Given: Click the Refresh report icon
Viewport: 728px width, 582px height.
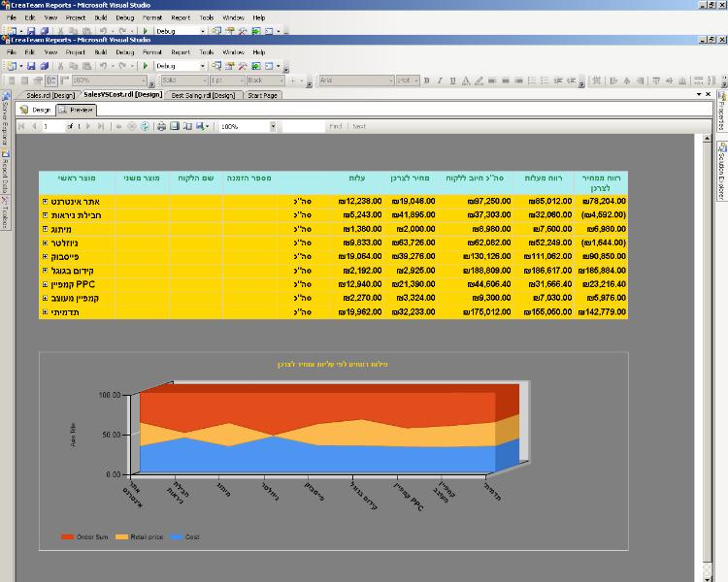Looking at the screenshot, I should click(x=145, y=126).
